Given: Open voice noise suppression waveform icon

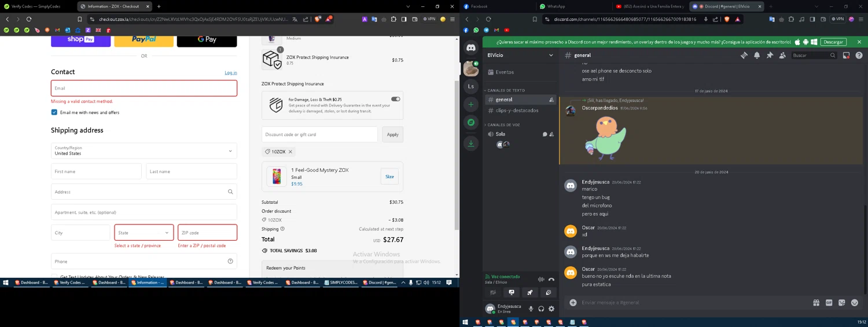Looking at the screenshot, I should tap(541, 280).
